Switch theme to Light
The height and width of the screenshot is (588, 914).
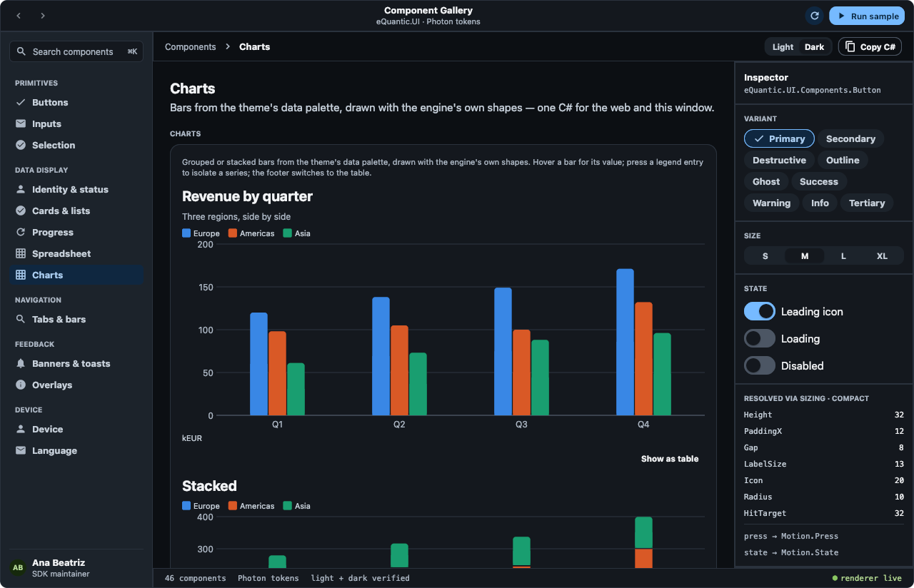click(x=783, y=46)
